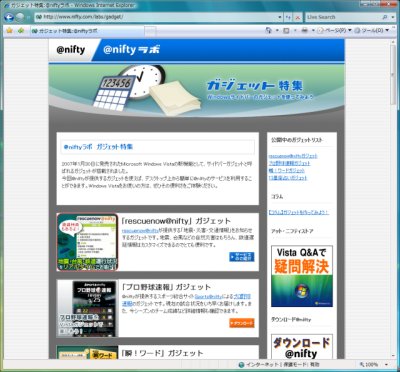Click the blue service introduction button
The width and height of the screenshot is (400, 372).
(x=242, y=257)
